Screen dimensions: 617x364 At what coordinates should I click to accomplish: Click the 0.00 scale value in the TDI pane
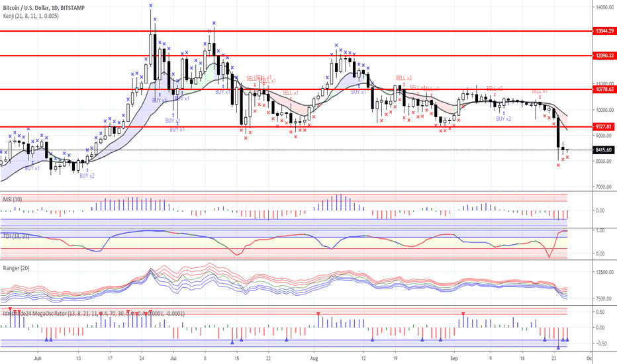600,253
